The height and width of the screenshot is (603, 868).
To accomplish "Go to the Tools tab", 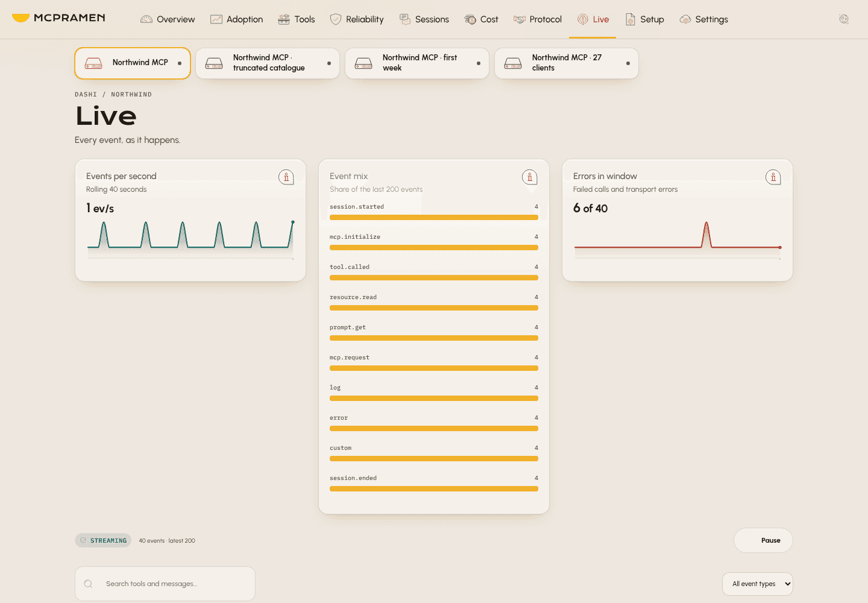I will tap(297, 19).
